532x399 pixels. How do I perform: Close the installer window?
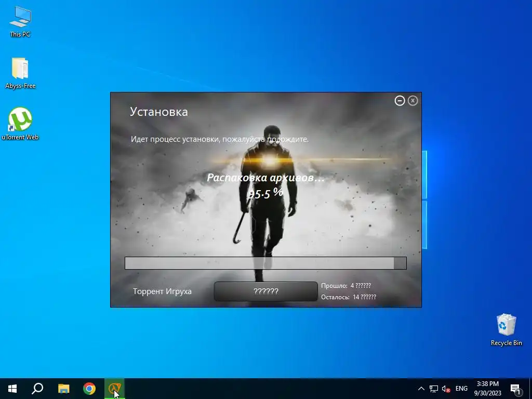pyautogui.click(x=413, y=101)
